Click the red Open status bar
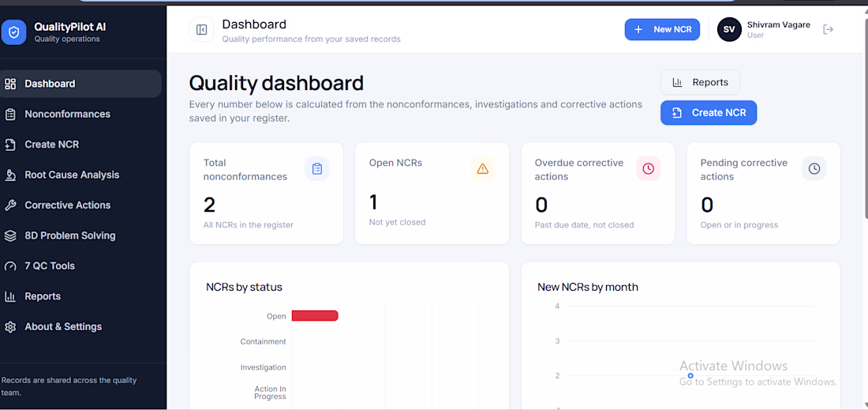 click(314, 316)
